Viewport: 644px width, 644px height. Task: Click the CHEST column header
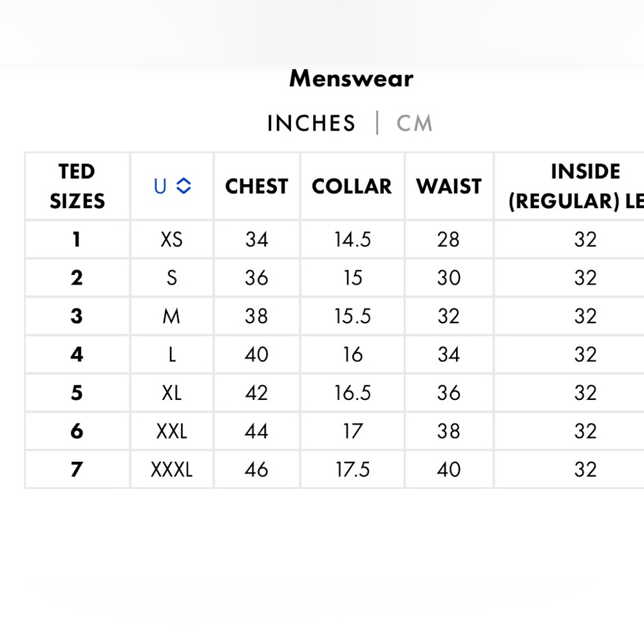coord(257,186)
